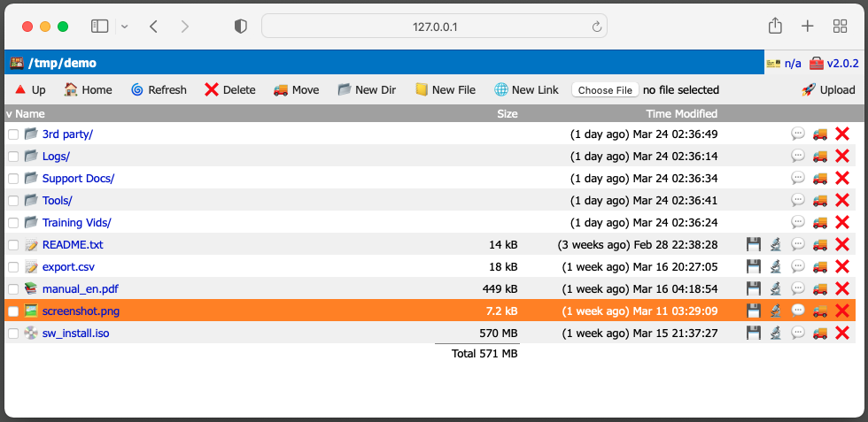Tick checkbox for 3rd party folder
This screenshot has width=868, height=422.
13,134
